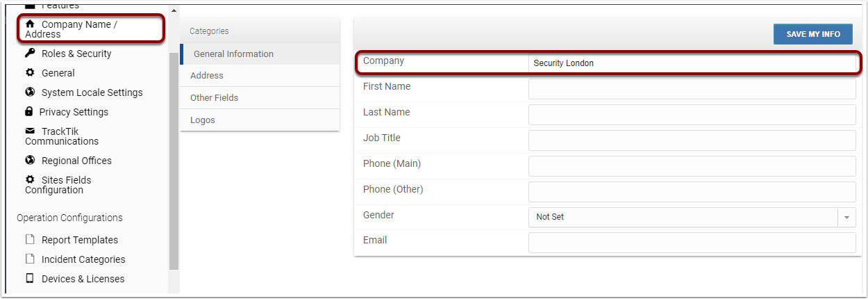This screenshot has height=299, width=868.
Task: Click the tablet icon for Devices & Licenses
Action: click(x=30, y=278)
